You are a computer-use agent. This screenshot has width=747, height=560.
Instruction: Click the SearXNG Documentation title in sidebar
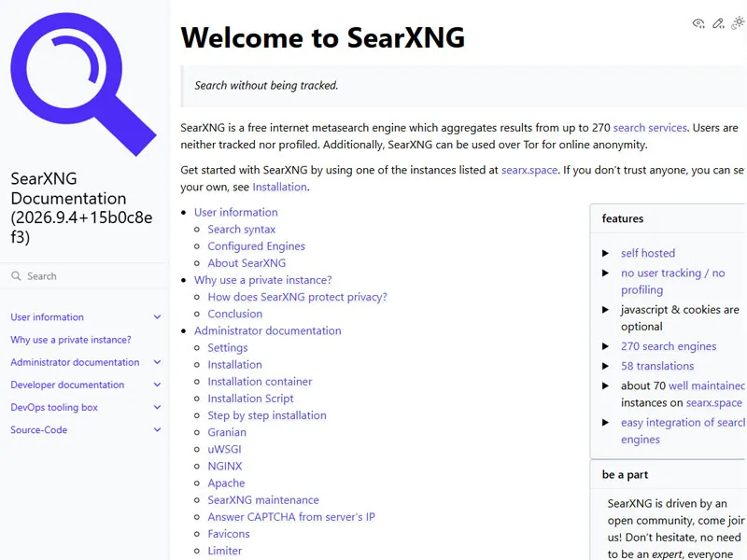tap(81, 207)
